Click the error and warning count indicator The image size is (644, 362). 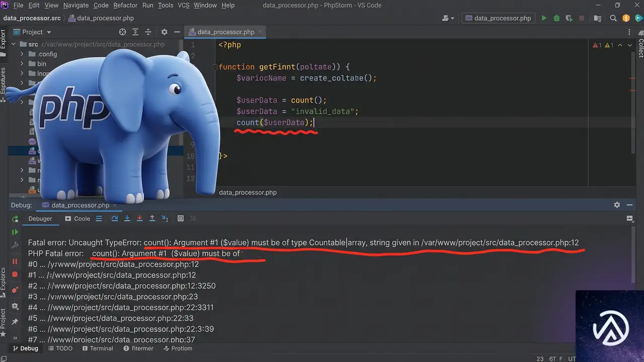click(603, 45)
